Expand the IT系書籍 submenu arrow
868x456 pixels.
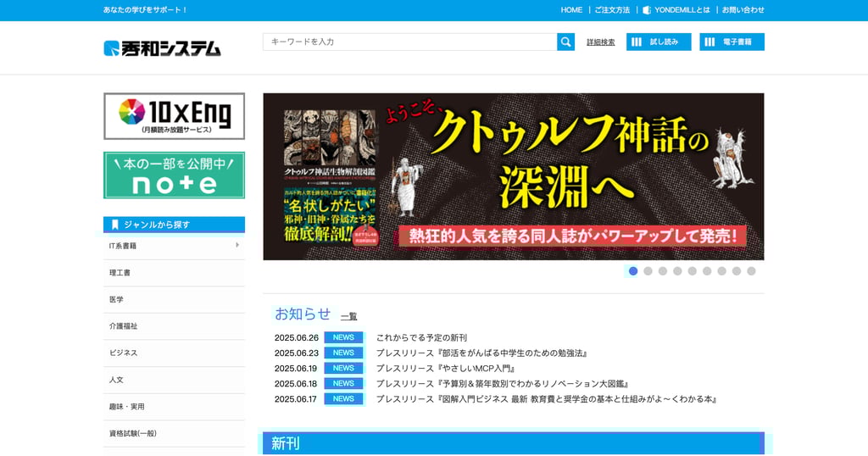(237, 245)
